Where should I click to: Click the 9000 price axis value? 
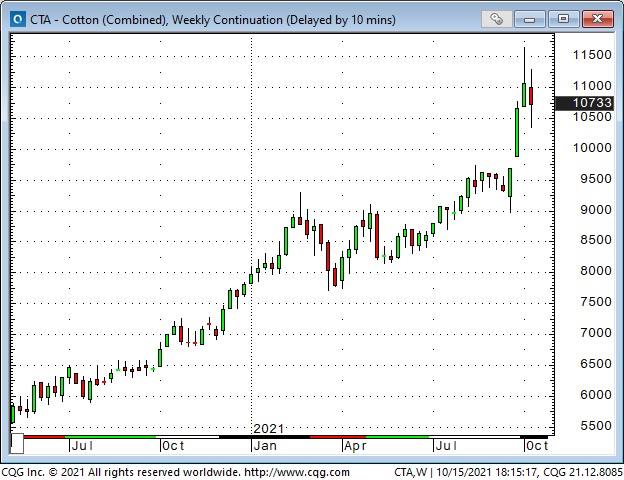pos(596,210)
